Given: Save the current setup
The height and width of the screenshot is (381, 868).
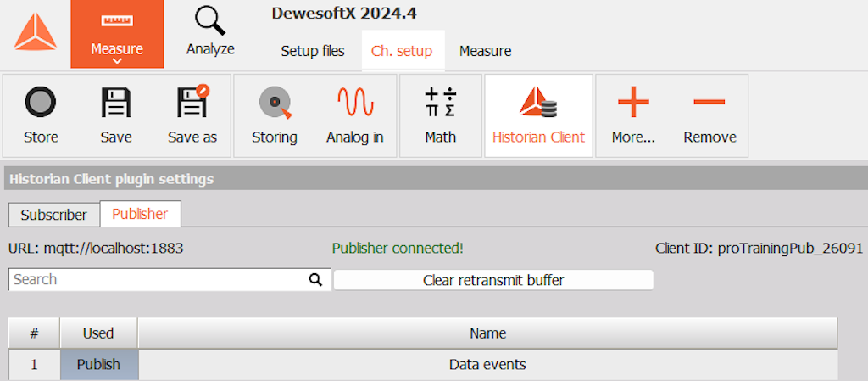Looking at the screenshot, I should pyautogui.click(x=116, y=115).
